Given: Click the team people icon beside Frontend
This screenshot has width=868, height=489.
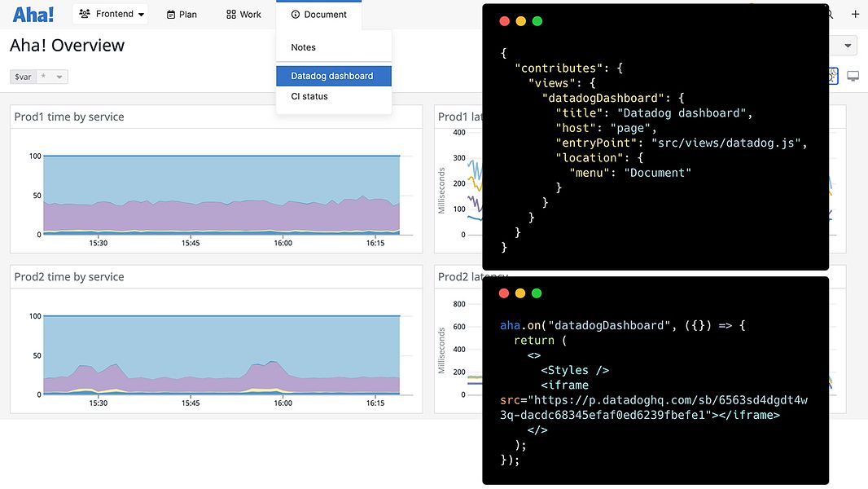Looking at the screenshot, I should coord(85,14).
